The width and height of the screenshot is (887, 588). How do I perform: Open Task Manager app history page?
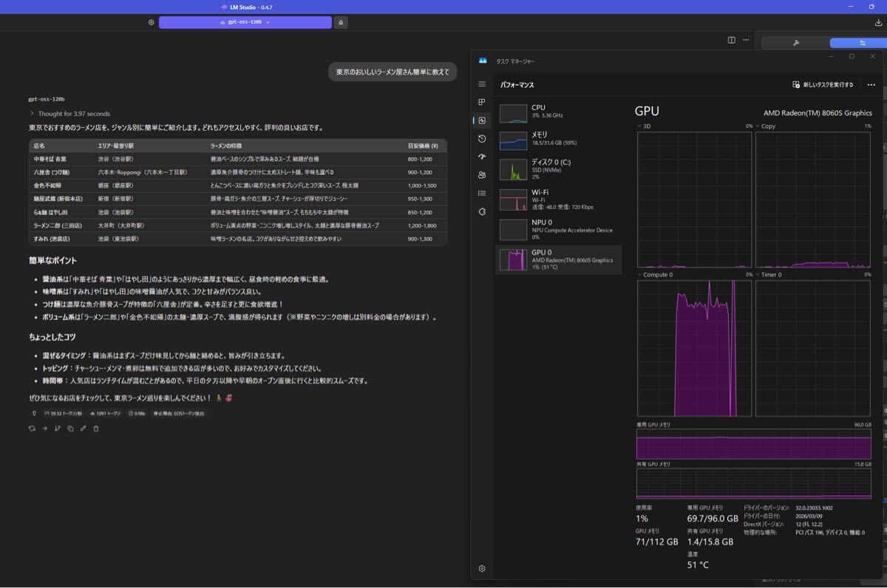point(482,139)
